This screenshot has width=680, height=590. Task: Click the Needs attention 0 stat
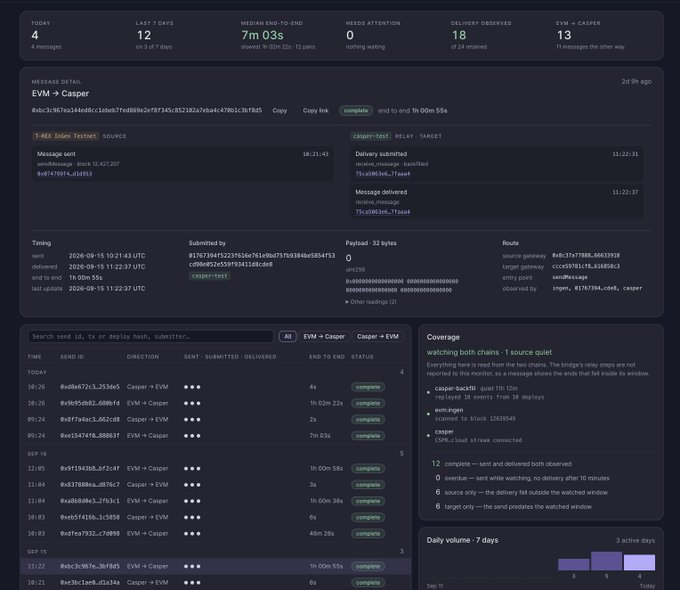click(x=373, y=35)
